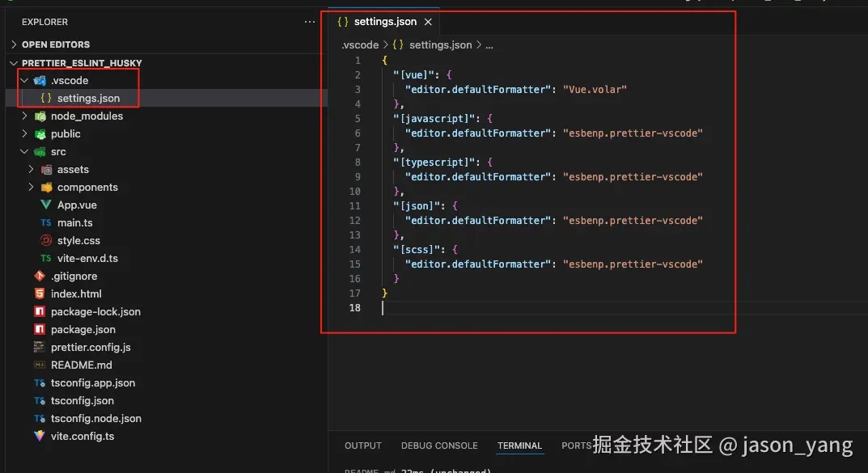Close the settings.json editor tab
The height and width of the screenshot is (473, 868).
click(428, 22)
